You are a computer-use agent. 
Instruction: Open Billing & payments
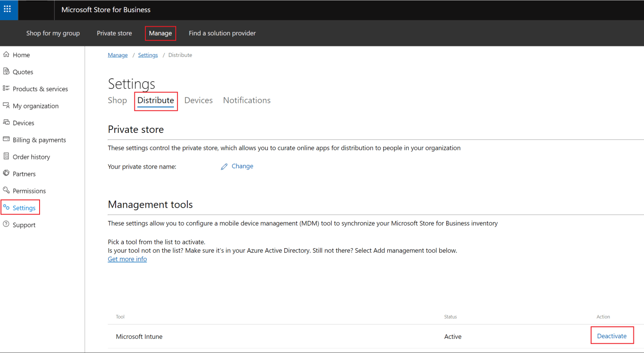pyautogui.click(x=6, y=139)
